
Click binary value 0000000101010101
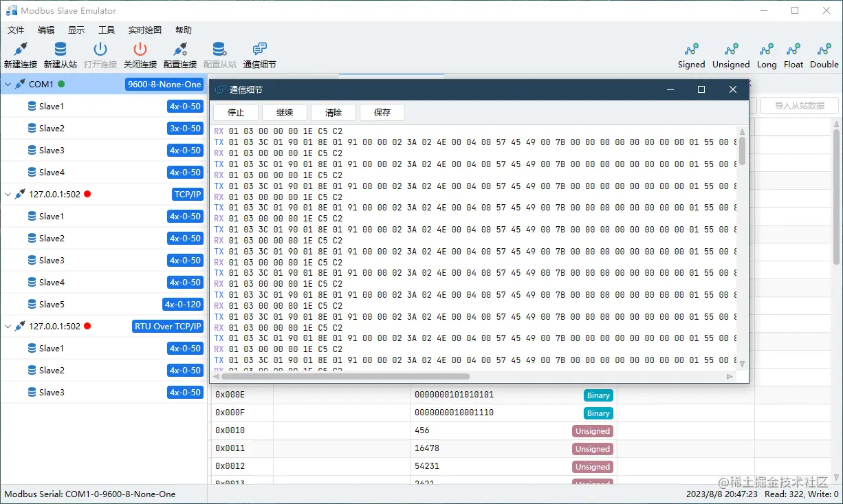(455, 395)
